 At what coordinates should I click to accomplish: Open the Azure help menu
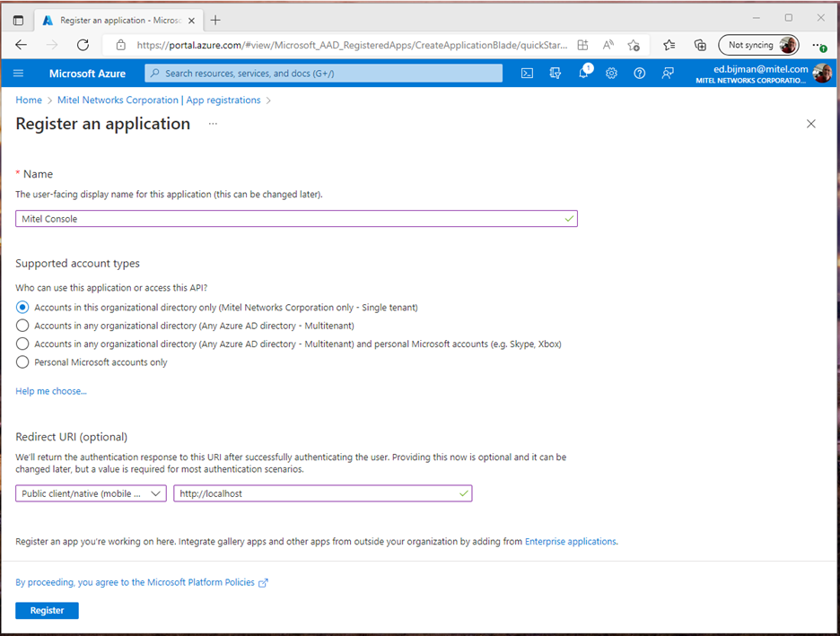[639, 74]
